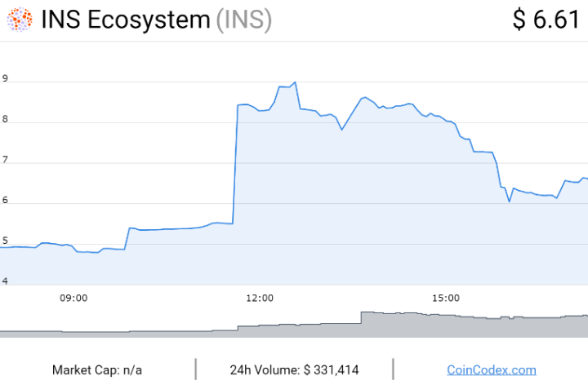The height and width of the screenshot is (385, 588).
Task: Click the 5 price axis label
Action: coord(5,241)
